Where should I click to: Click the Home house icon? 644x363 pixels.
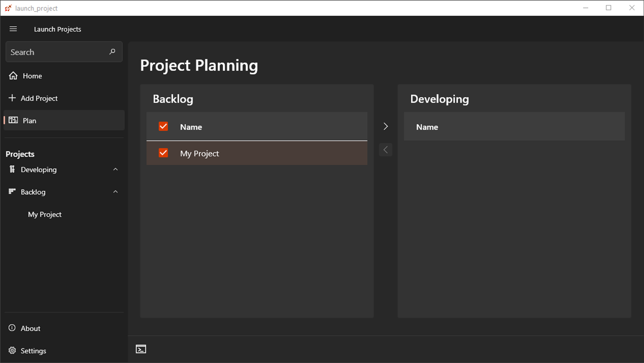pos(13,76)
